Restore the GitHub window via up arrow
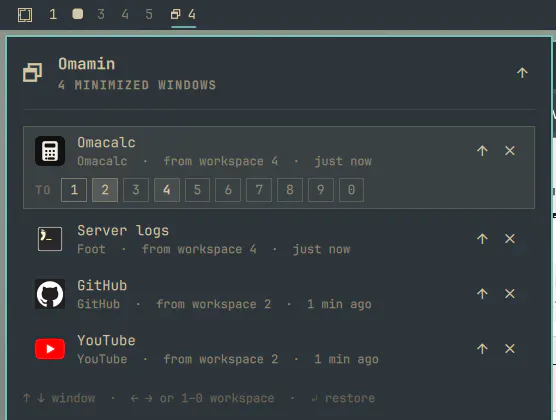The image size is (556, 420). coord(482,294)
